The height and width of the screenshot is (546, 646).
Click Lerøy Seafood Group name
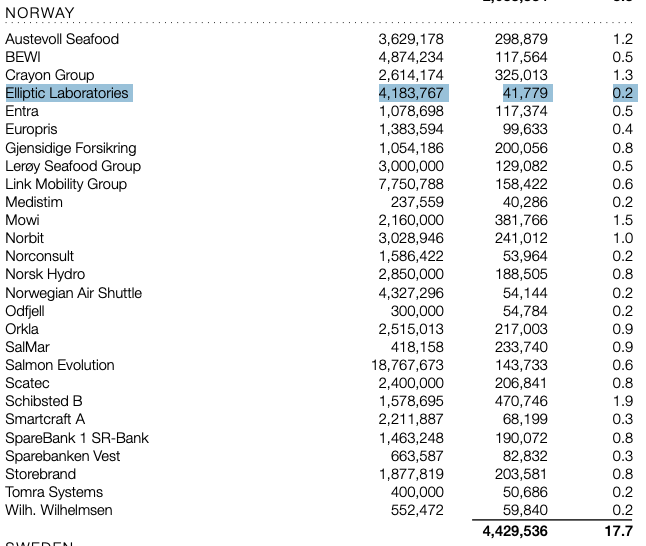[x=73, y=166]
